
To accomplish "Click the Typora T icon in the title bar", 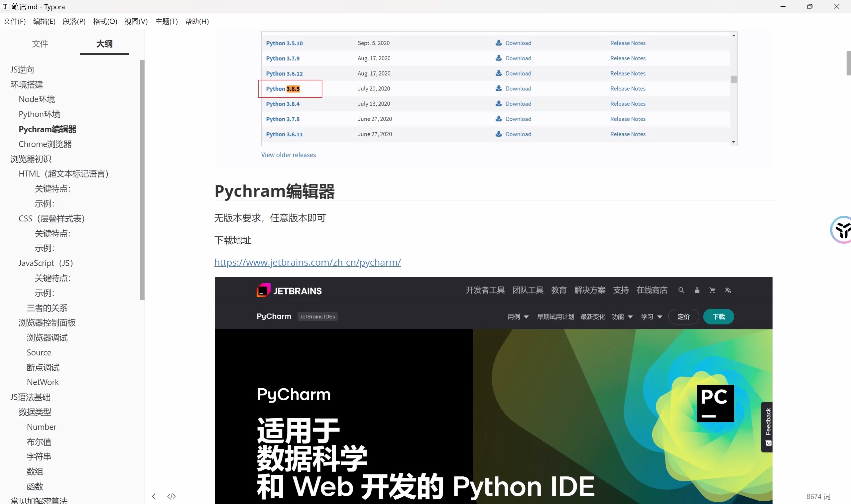I will [5, 6].
